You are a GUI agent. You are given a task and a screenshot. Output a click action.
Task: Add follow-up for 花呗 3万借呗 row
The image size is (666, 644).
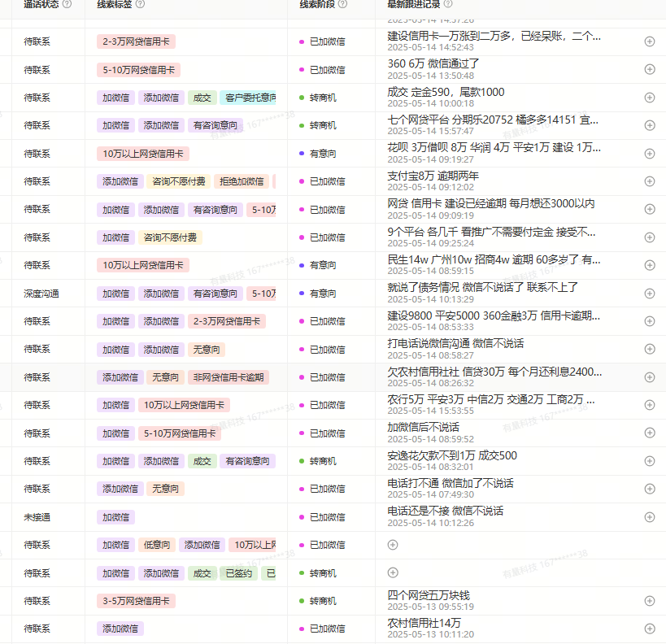point(650,154)
